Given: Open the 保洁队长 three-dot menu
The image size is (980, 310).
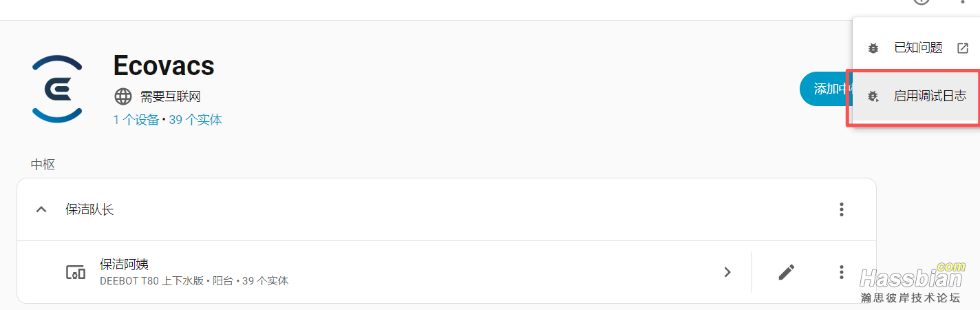Looking at the screenshot, I should [x=841, y=209].
